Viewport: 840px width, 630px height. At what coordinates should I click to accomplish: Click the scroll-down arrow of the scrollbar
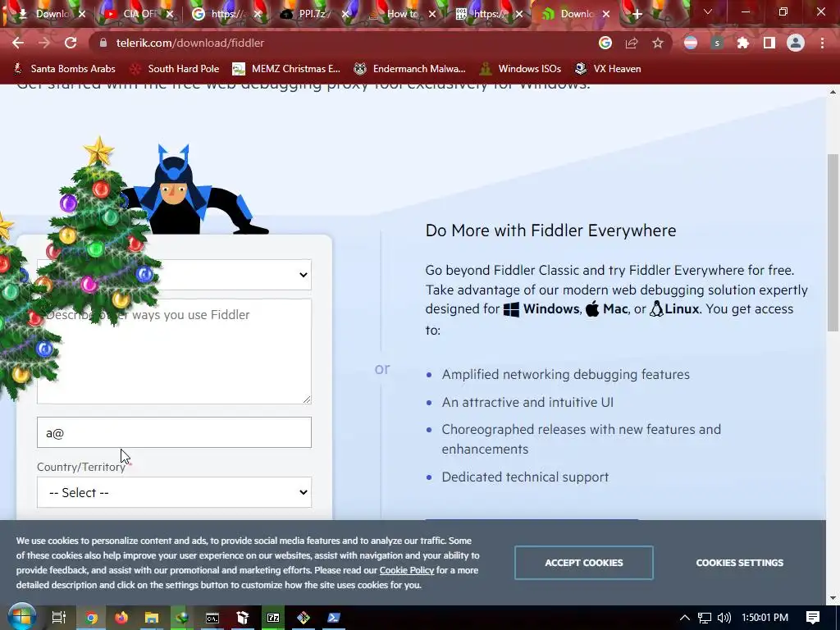[x=833, y=598]
